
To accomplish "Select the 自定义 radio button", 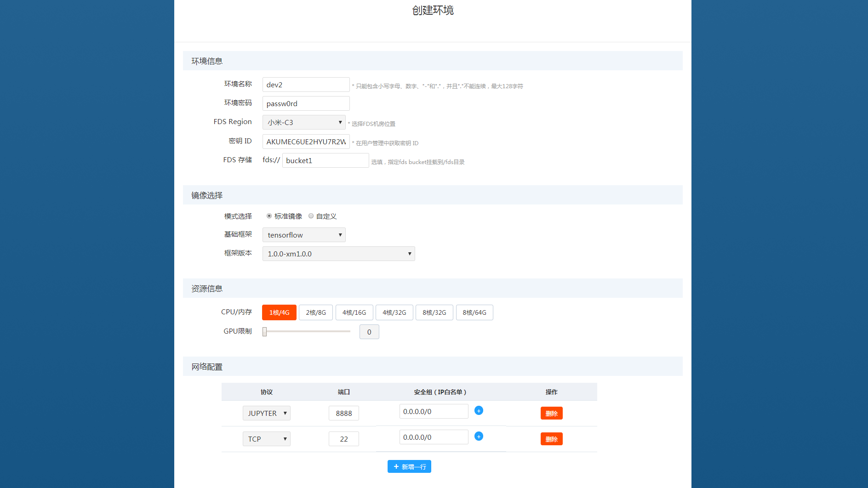I will [x=311, y=216].
